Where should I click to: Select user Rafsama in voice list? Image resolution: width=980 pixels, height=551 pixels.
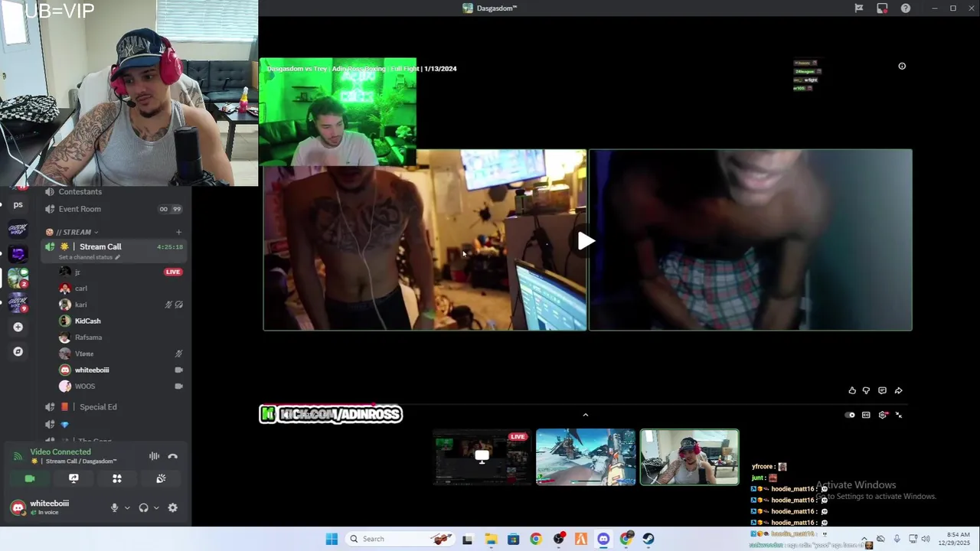(121, 337)
